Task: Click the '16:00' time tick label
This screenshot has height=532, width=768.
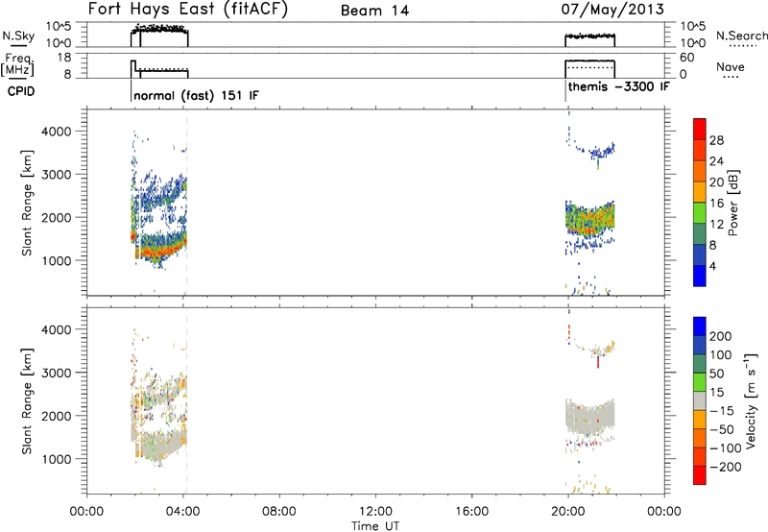Action: click(471, 512)
